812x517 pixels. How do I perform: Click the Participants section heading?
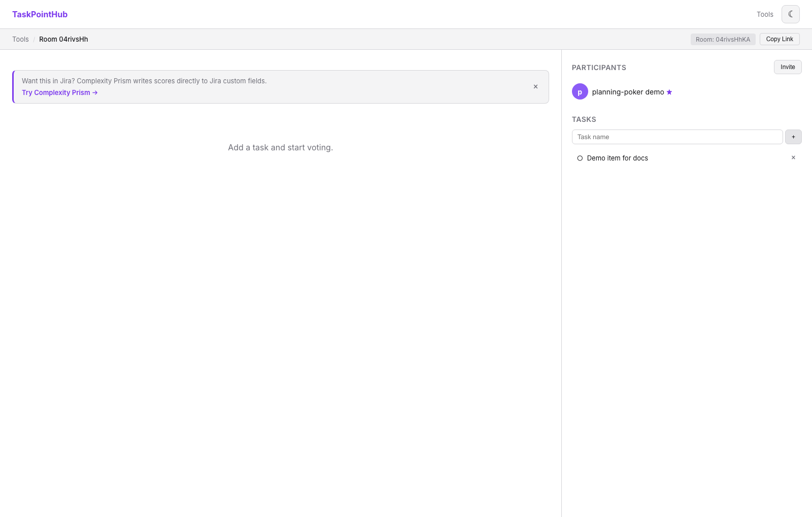599,68
